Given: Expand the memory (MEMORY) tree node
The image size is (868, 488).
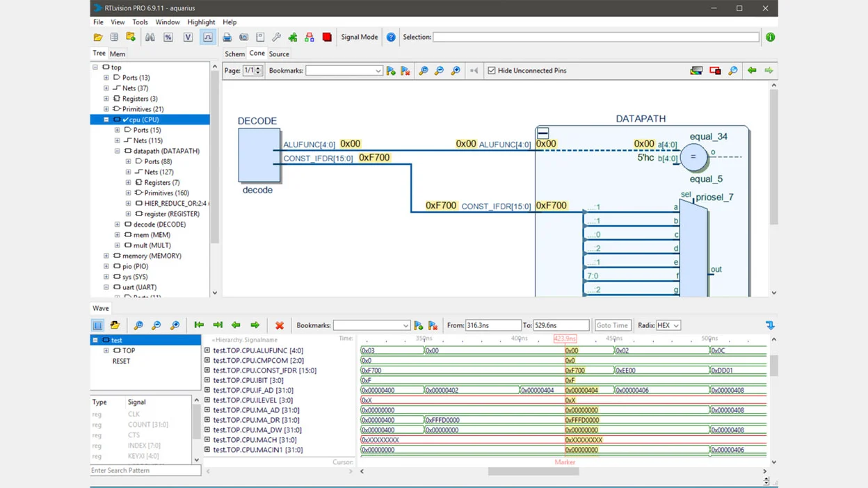Looking at the screenshot, I should [106, 256].
